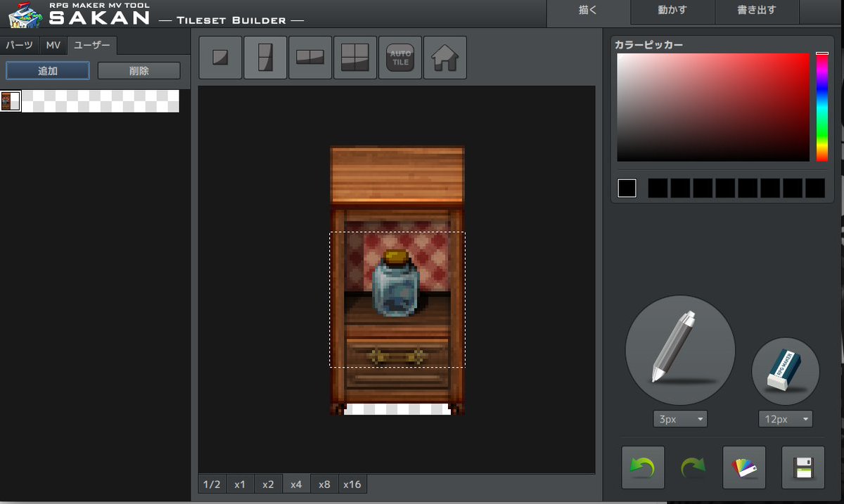Image resolution: width=844 pixels, height=504 pixels.
Task: Select the horizontal two-tile size icon
Action: click(310, 58)
